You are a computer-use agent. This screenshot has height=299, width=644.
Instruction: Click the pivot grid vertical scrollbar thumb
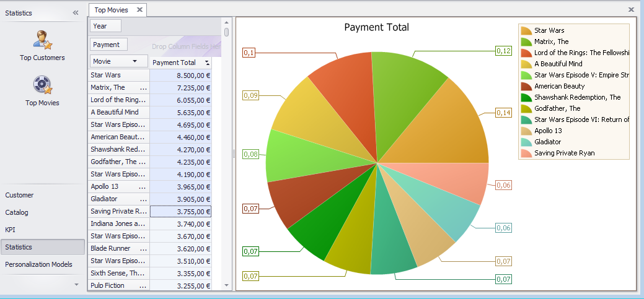226,32
